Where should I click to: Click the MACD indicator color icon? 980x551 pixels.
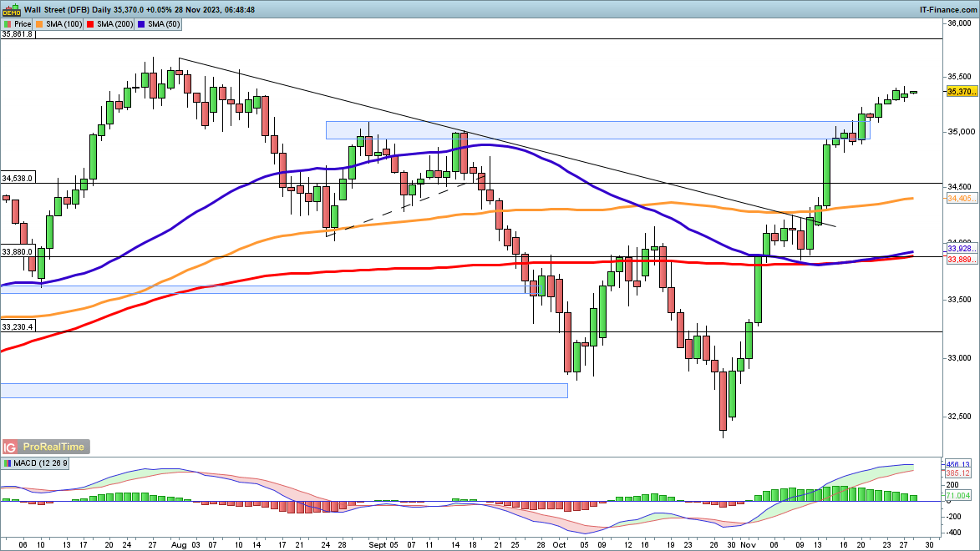coord(8,463)
